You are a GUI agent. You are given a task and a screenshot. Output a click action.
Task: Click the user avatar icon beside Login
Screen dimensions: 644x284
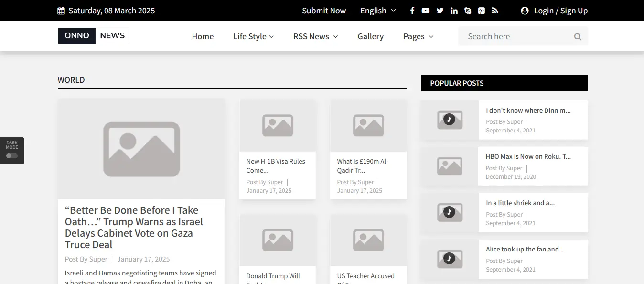525,11
